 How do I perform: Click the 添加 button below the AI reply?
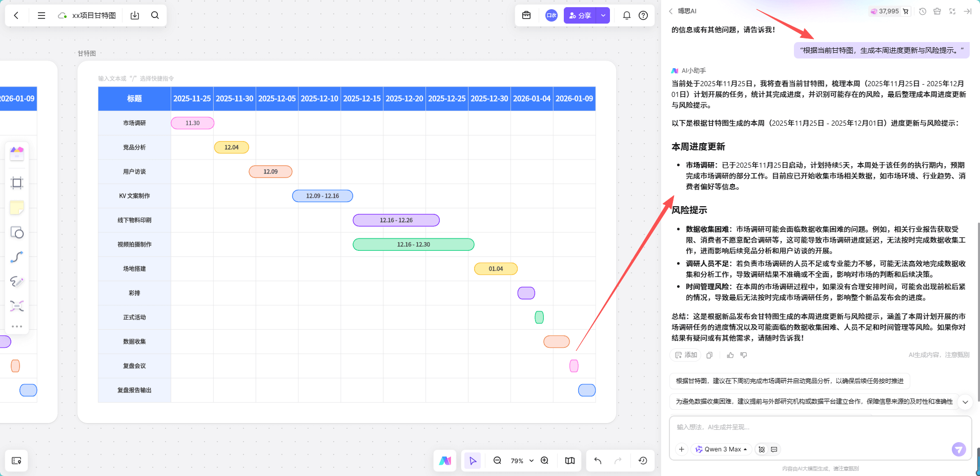click(685, 355)
